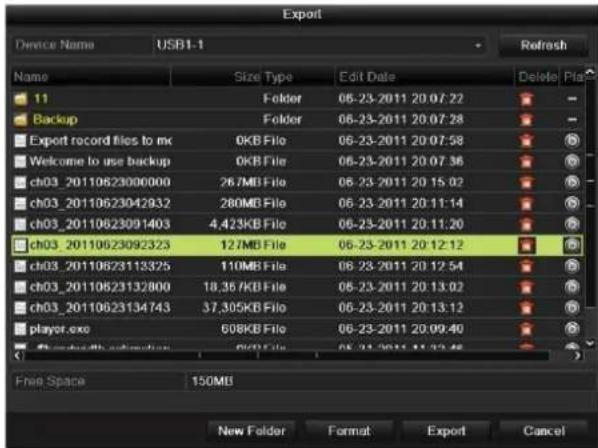Sort the list by Name column

pos(91,77)
